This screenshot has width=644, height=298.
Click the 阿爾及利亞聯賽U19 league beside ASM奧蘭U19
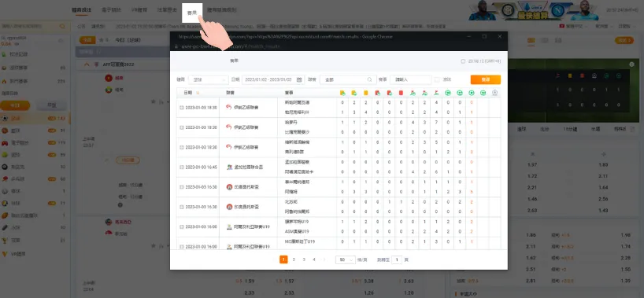coord(248,226)
